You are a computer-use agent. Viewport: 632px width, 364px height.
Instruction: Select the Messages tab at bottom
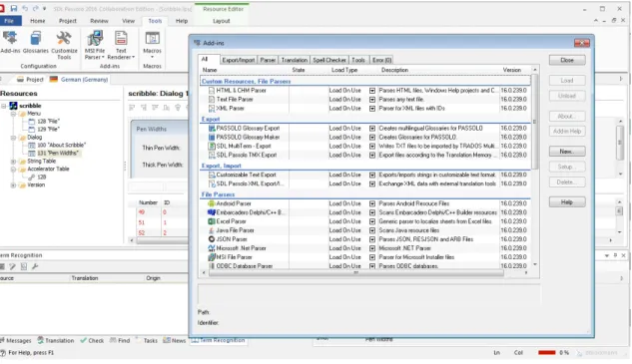[x=16, y=341]
